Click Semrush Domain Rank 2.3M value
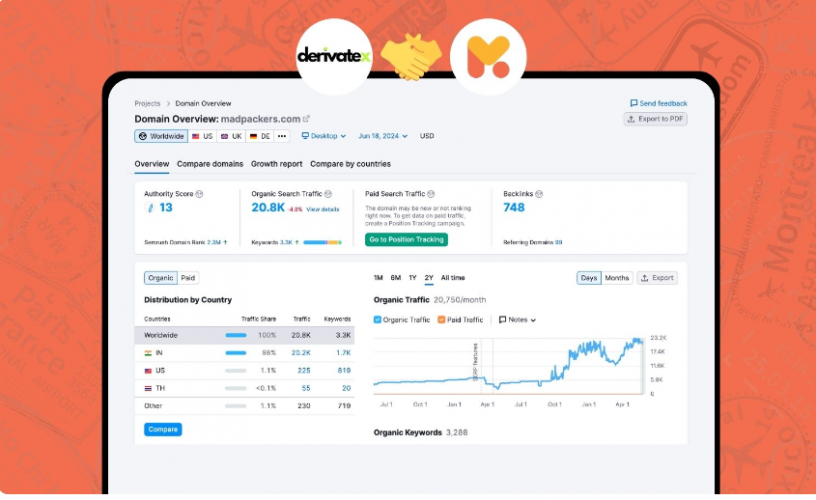The image size is (816, 500). pyautogui.click(x=214, y=242)
